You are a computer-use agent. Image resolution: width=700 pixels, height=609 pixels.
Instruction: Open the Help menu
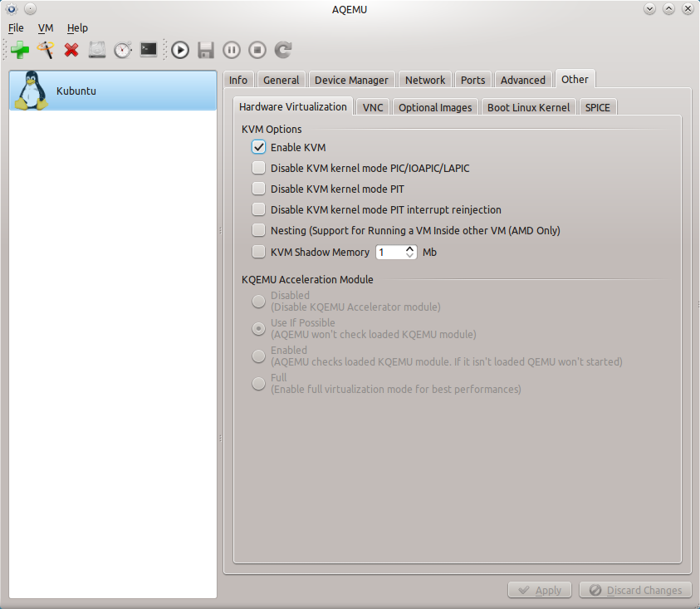(x=77, y=27)
